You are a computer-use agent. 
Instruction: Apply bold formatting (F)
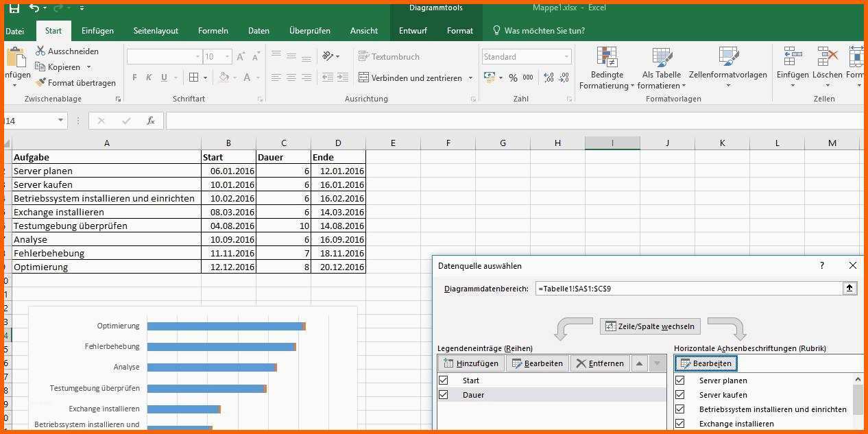[x=135, y=78]
